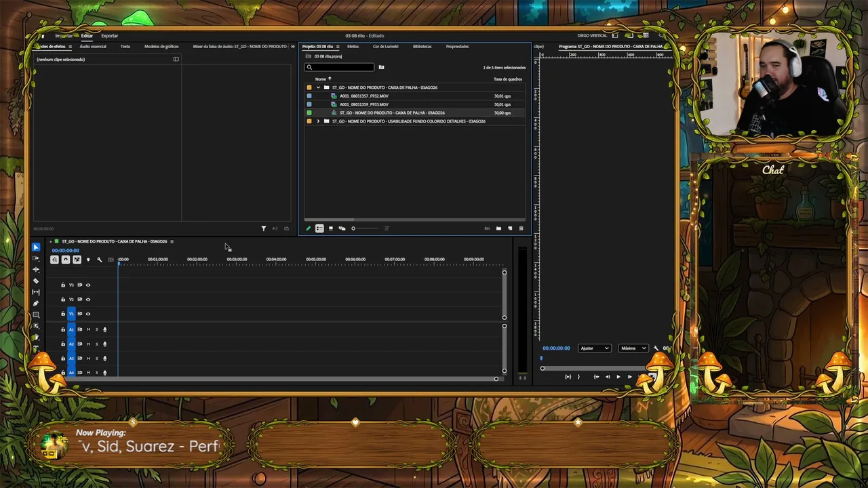Screen dimensions: 868x488
Task: Select the Slip tool
Action: coord(36,292)
